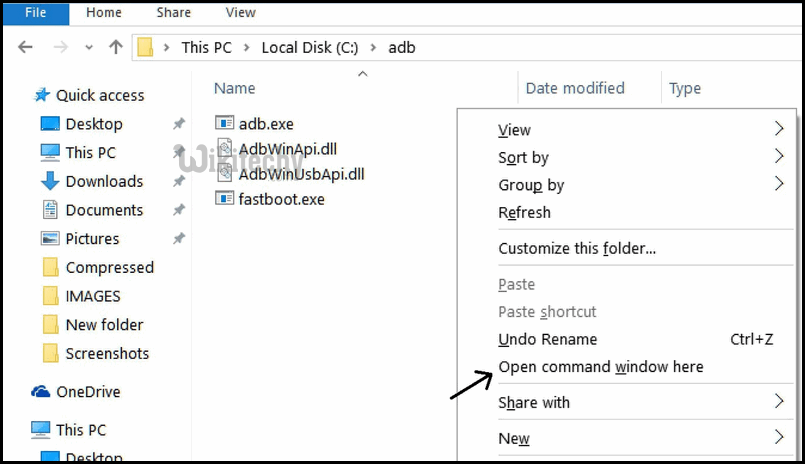This screenshot has height=464, width=805.
Task: Click Undo Rename in context menu
Action: (x=547, y=339)
